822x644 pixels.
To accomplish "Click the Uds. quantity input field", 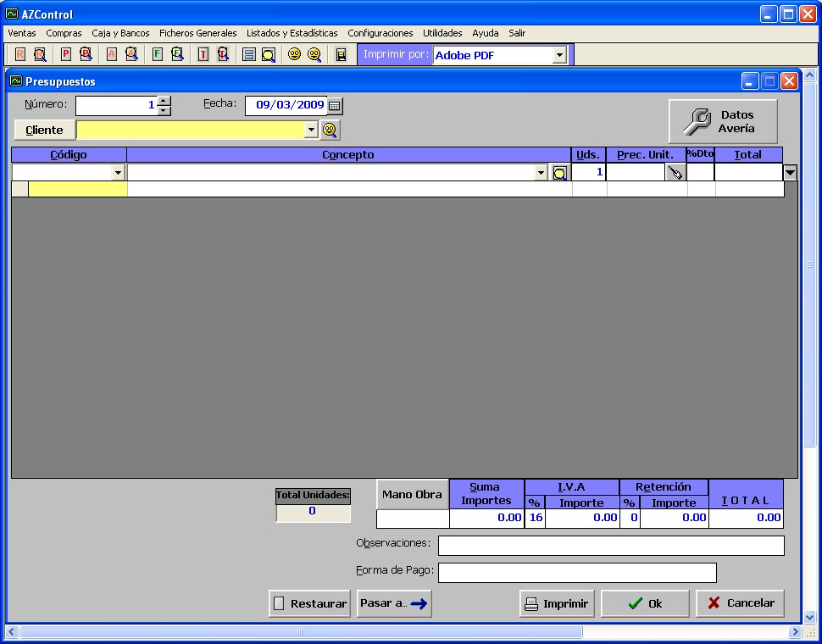I will pos(588,172).
